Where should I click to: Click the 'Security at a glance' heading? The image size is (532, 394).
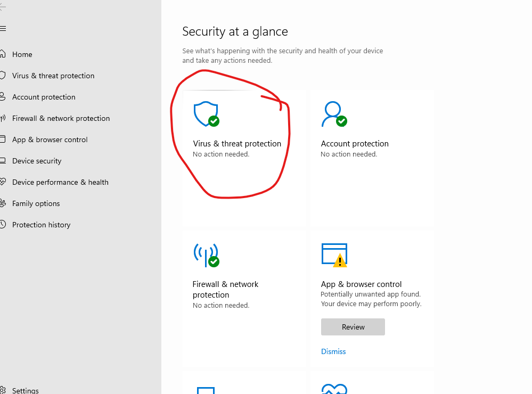pos(235,31)
